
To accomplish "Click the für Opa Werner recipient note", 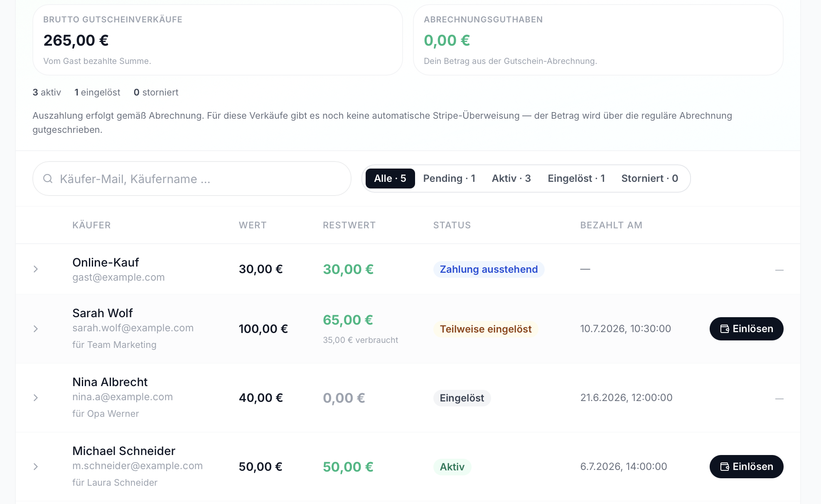I will tap(106, 414).
